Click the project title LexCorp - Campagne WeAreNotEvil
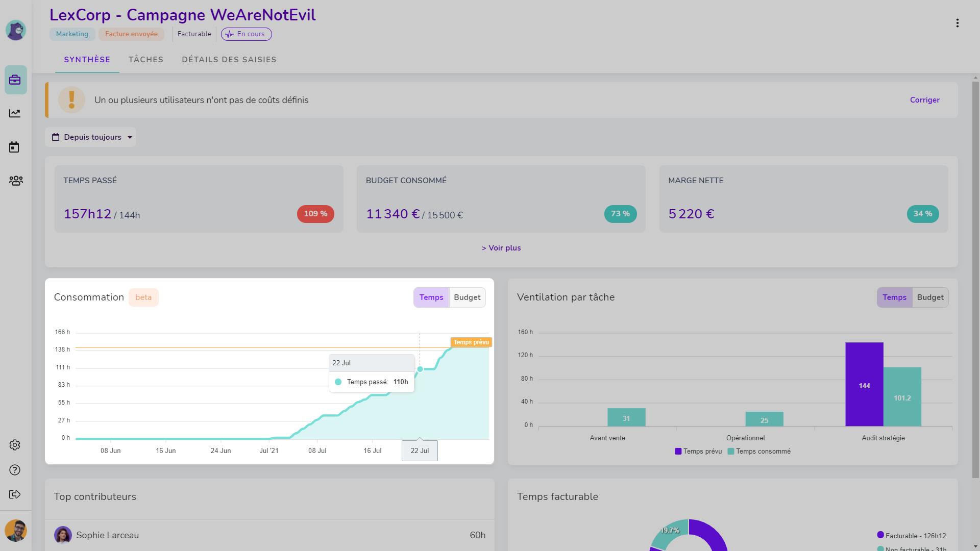 click(183, 15)
